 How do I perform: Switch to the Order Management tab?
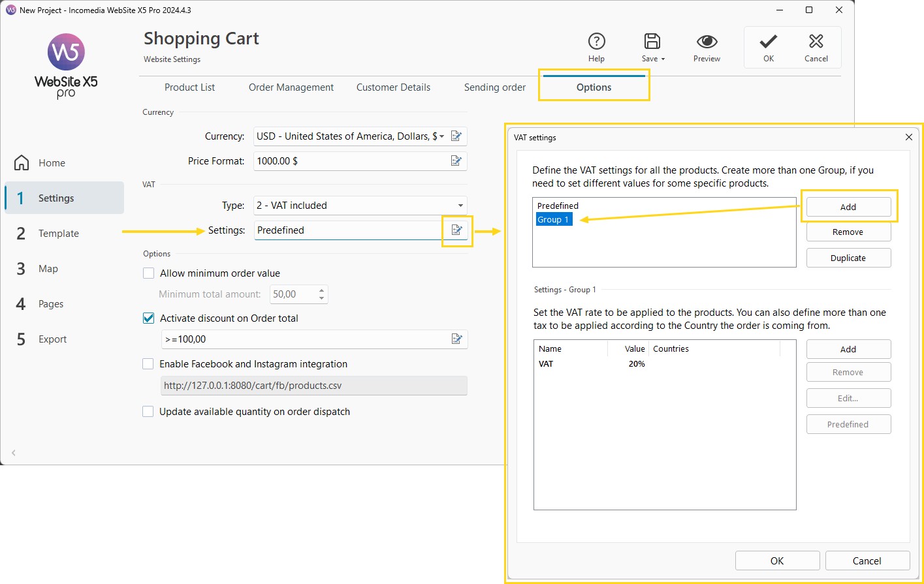coord(291,87)
